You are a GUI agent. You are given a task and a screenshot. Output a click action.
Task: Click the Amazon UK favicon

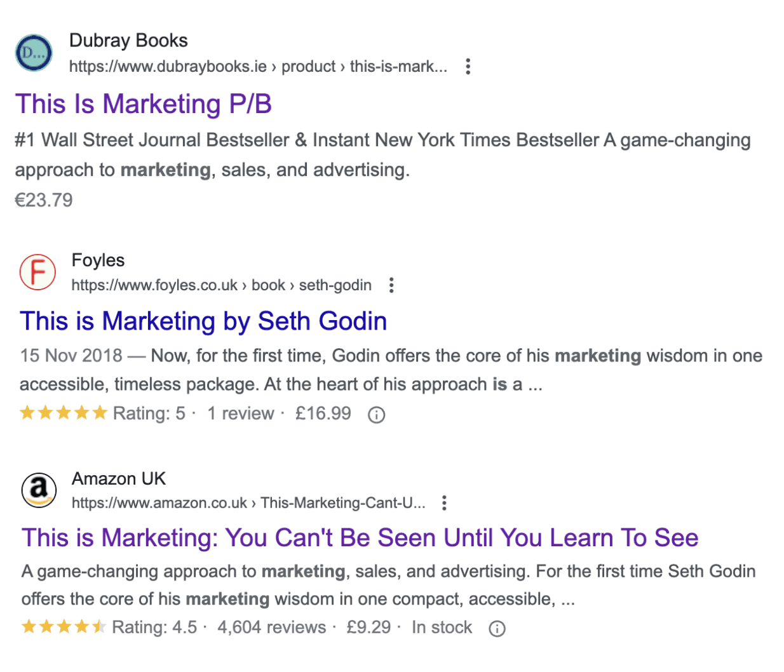click(39, 490)
